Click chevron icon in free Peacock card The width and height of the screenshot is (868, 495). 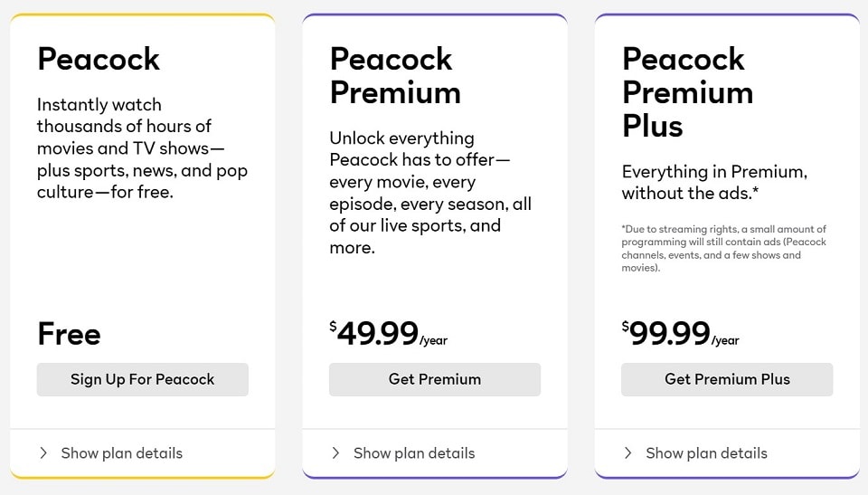(43, 452)
